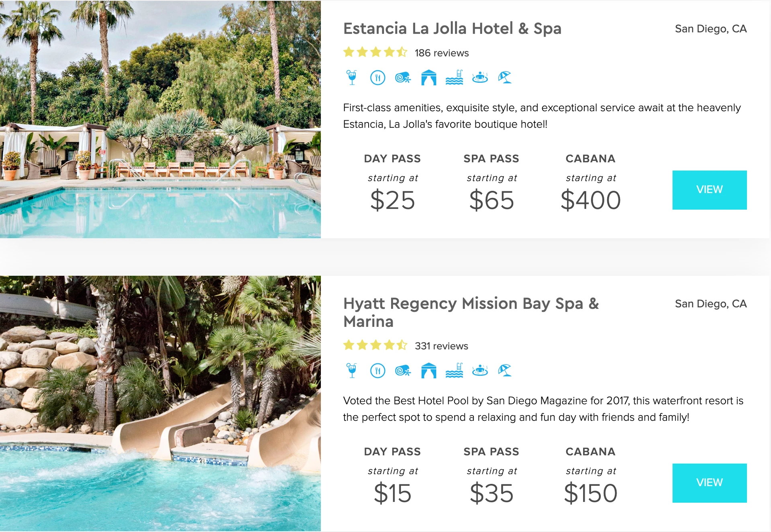
Task: Click the half star on Estancia La Jolla's rating
Action: [402, 52]
